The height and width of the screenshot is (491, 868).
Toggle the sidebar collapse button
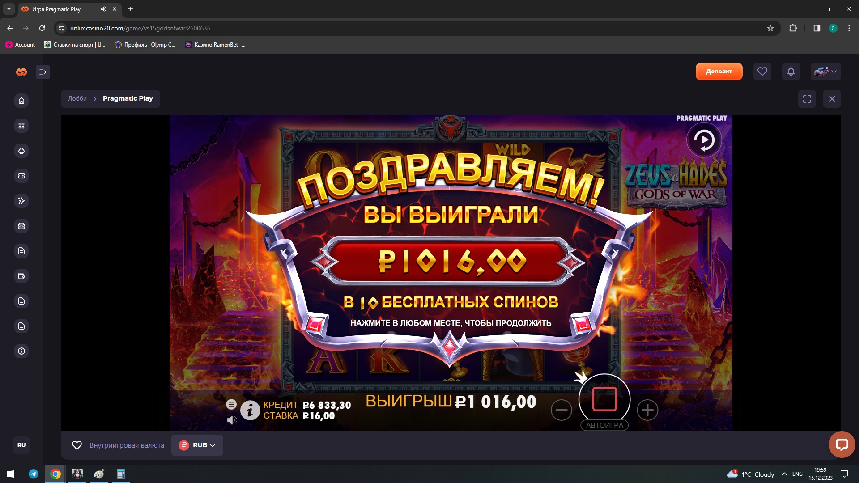[43, 72]
